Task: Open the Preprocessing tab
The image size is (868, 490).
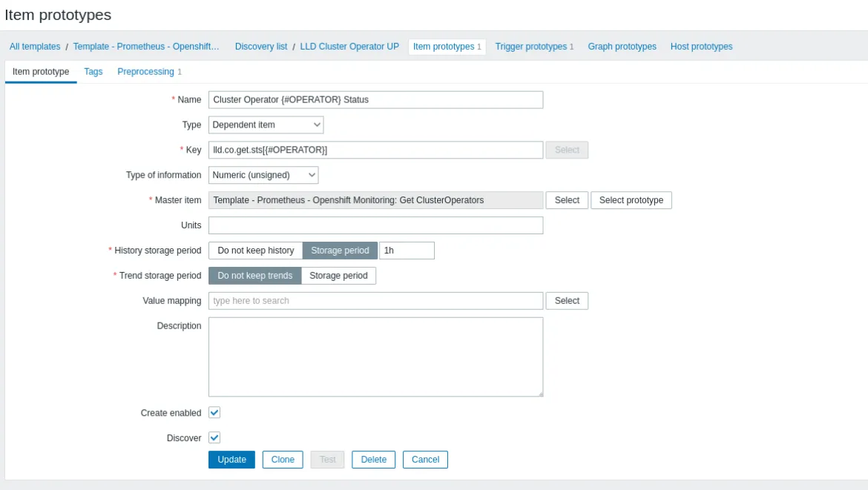Action: [x=145, y=71]
